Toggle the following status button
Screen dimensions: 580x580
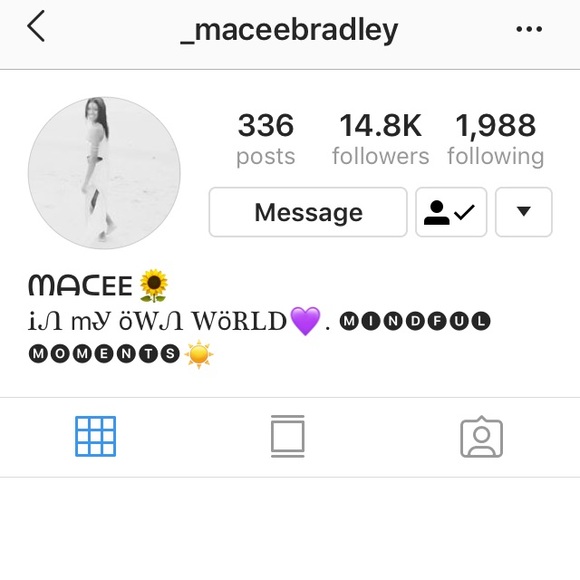pyautogui.click(x=451, y=212)
